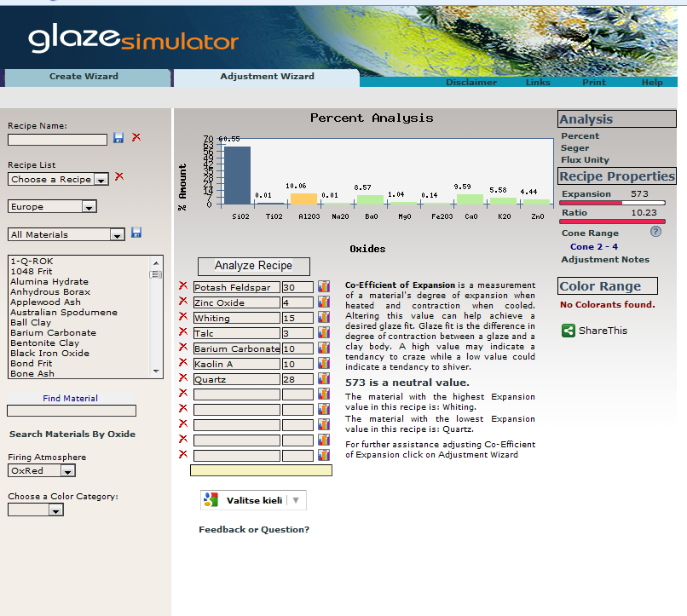Click Feedback or Question link
This screenshot has height=616, width=687.
(254, 529)
